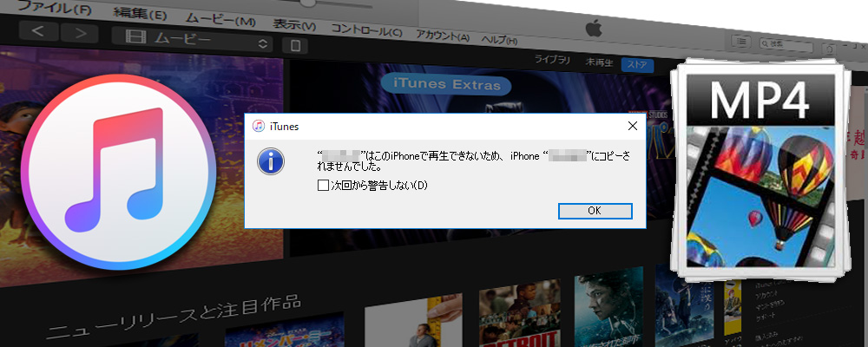Click the blue information icon in dialog
This screenshot has width=868, height=347.
[x=274, y=161]
